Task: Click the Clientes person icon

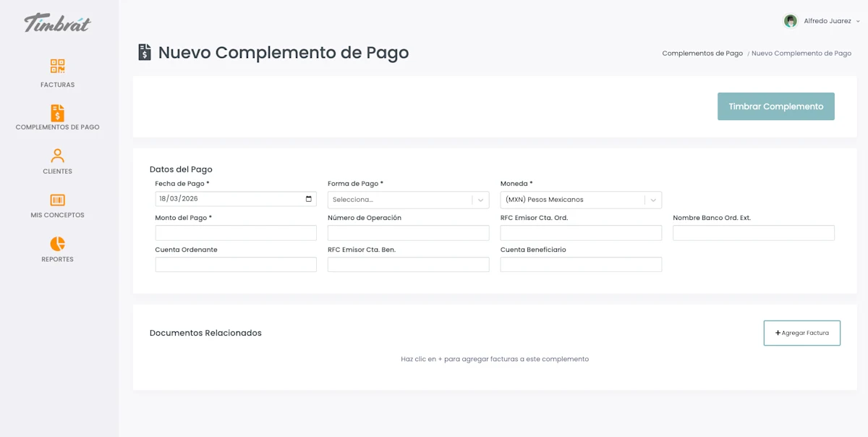Action: coord(57,156)
